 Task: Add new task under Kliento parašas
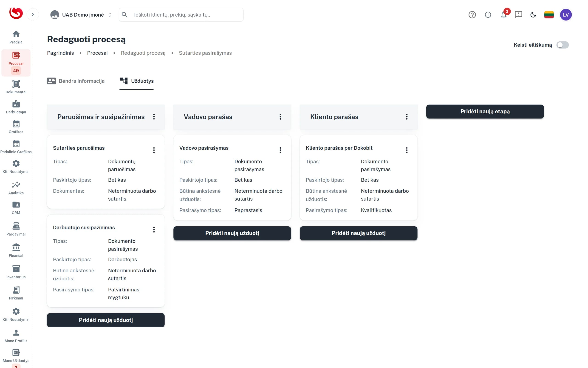point(358,233)
